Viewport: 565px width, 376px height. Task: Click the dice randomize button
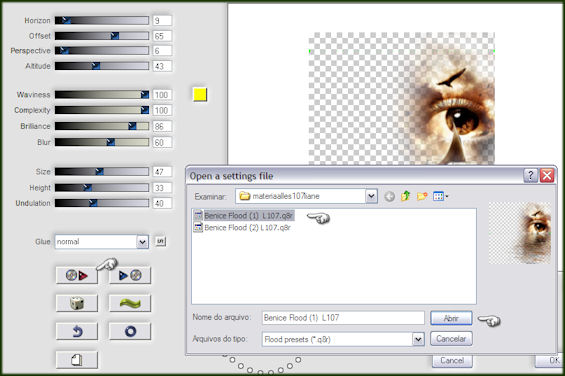[77, 303]
